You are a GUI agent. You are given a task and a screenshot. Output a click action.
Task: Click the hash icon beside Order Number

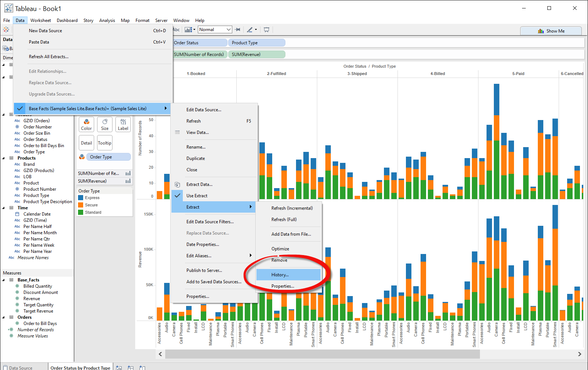tap(17, 127)
